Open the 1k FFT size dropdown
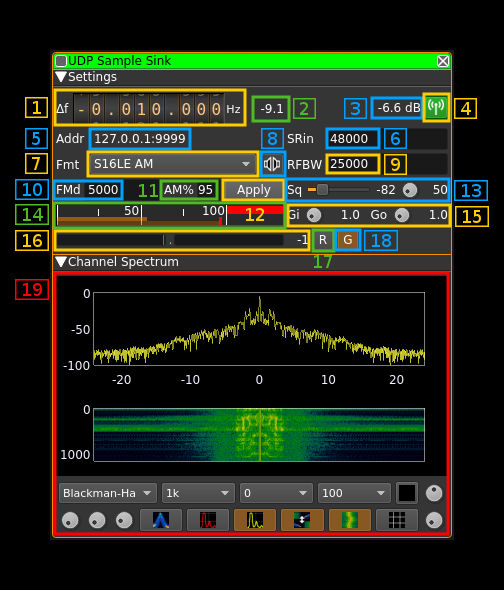This screenshot has height=590, width=504. click(198, 493)
